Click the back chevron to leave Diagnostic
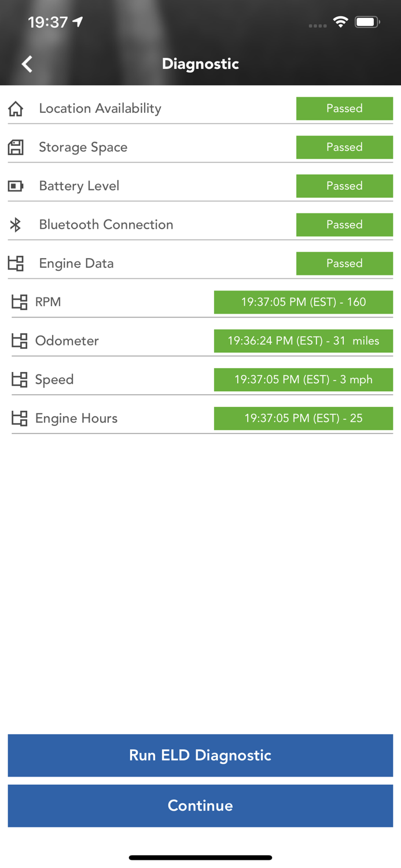The width and height of the screenshot is (401, 868). pyautogui.click(x=26, y=64)
